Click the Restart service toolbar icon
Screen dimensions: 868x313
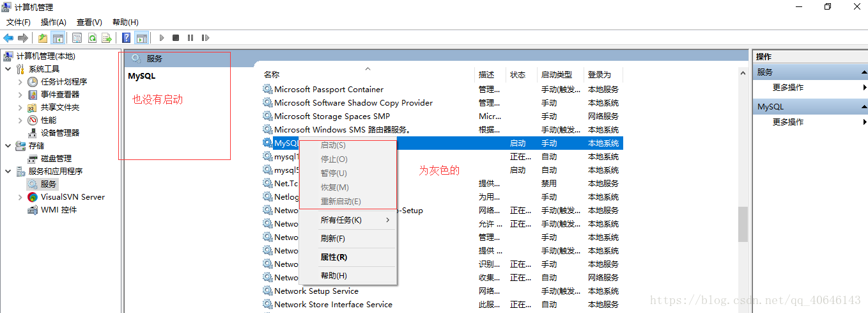205,38
